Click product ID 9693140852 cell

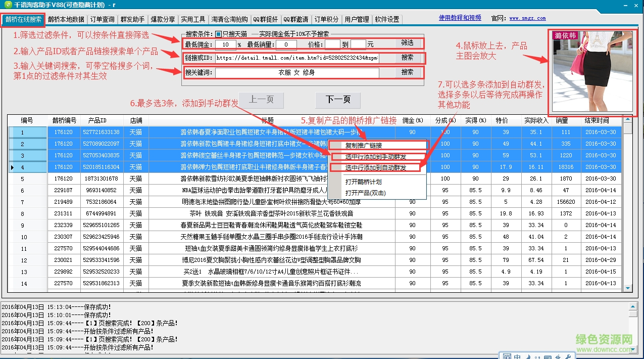tap(102, 191)
